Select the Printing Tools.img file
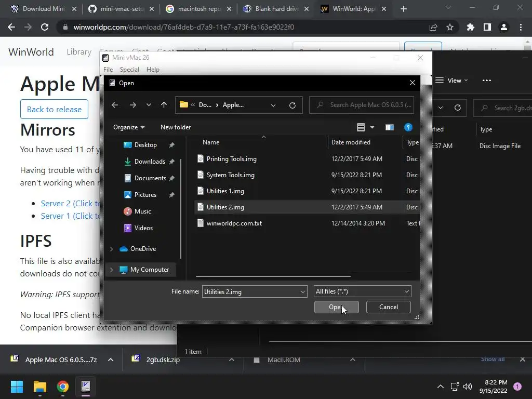532x399 pixels. 231,159
